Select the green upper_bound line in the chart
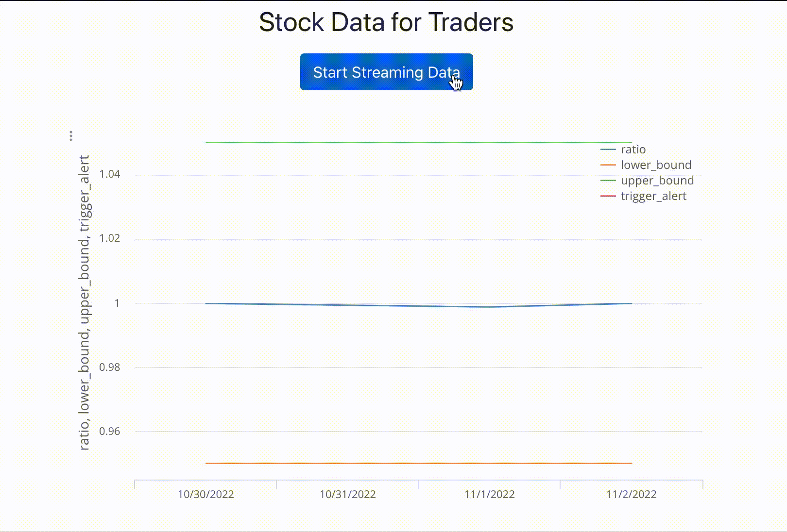The width and height of the screenshot is (787, 532). click(389, 142)
